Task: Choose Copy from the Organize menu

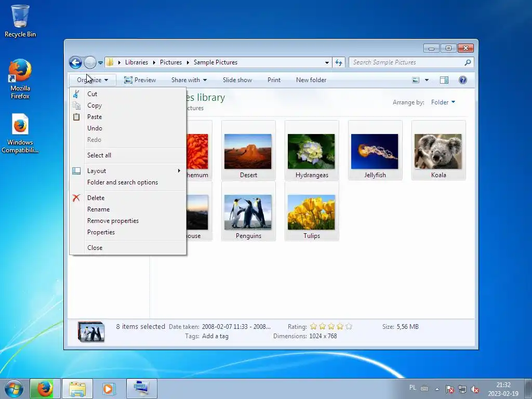Action: [x=128, y=105]
